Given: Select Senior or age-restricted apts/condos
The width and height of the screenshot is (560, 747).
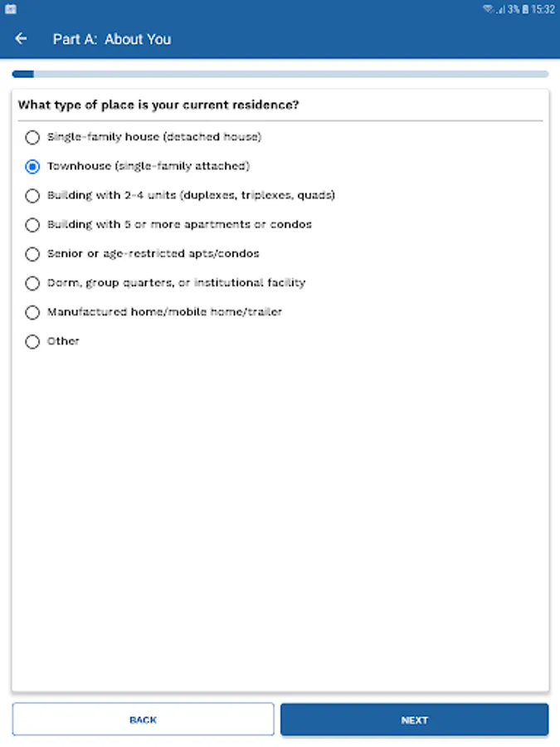Looking at the screenshot, I should coord(32,254).
